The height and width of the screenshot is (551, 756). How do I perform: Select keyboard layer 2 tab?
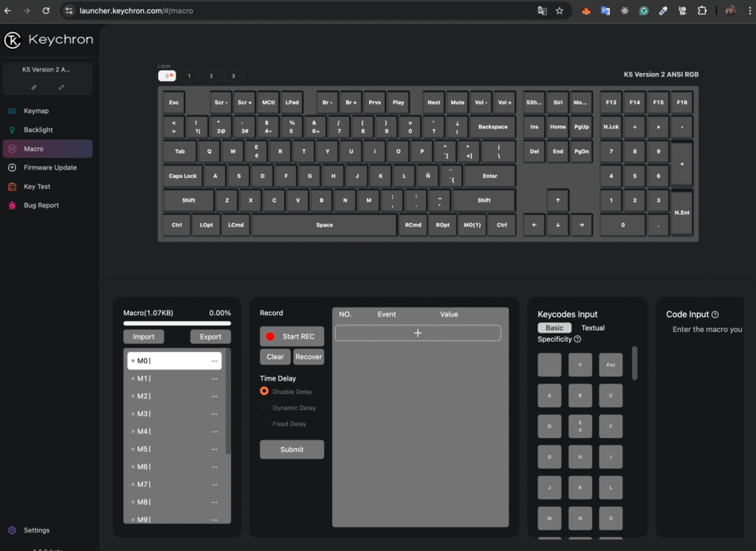211,76
